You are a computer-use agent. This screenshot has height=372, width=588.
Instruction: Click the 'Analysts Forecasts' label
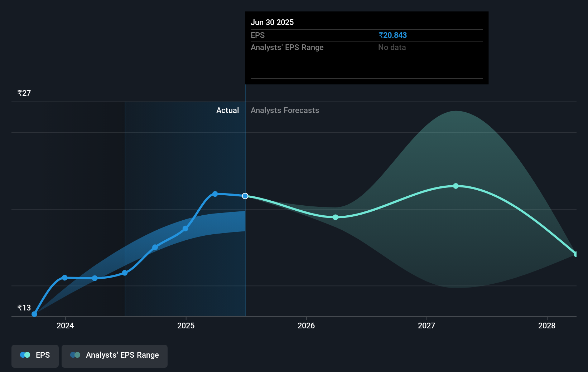(285, 110)
